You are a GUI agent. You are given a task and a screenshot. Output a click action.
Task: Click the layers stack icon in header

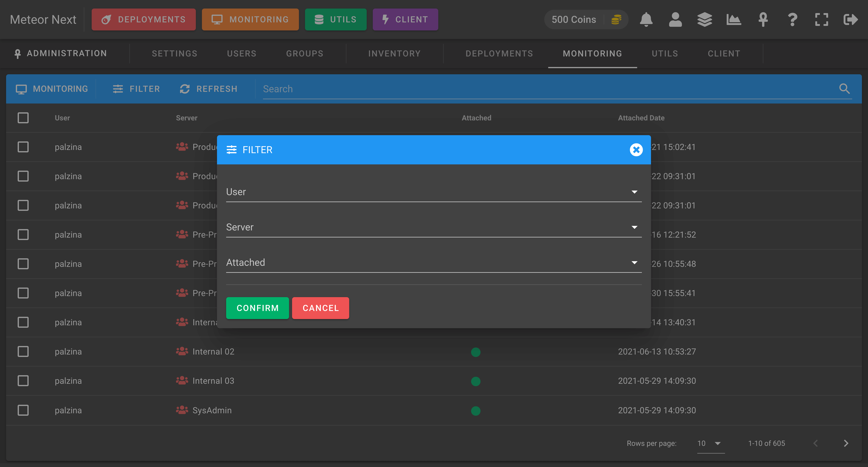[705, 19]
